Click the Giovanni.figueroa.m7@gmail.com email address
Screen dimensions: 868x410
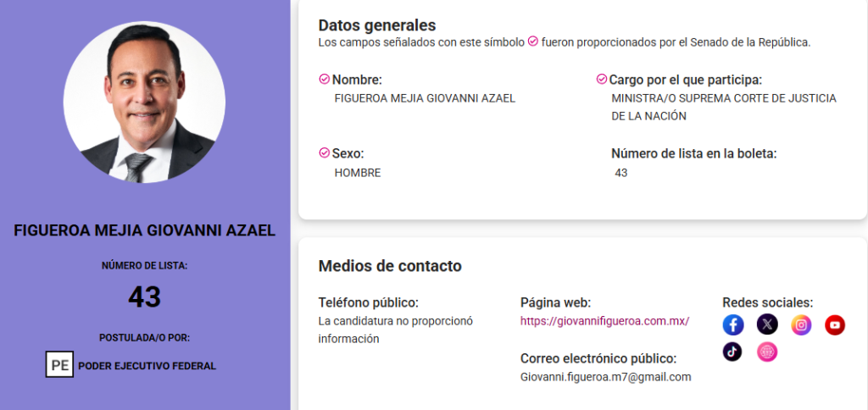point(605,377)
